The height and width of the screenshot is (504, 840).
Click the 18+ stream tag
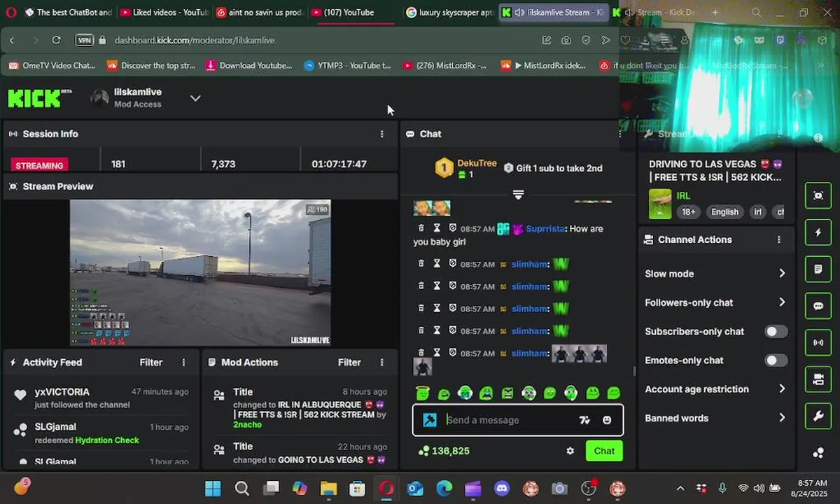click(x=689, y=211)
